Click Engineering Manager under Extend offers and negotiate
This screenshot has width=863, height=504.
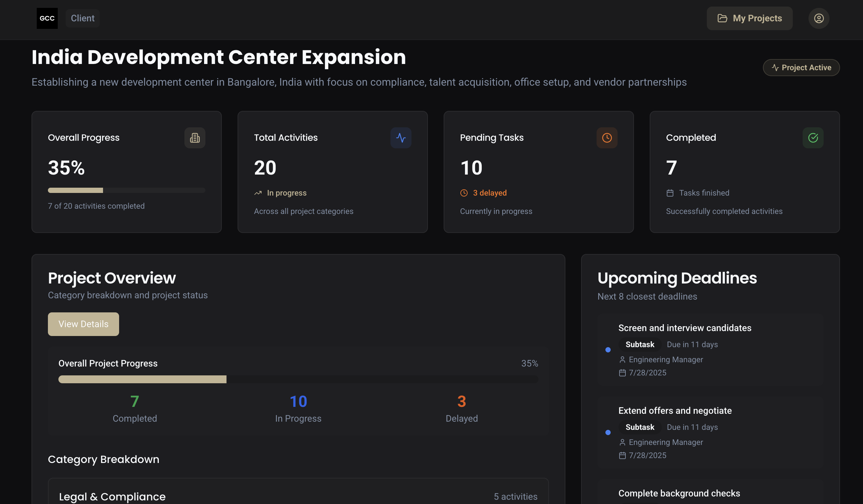pos(666,442)
